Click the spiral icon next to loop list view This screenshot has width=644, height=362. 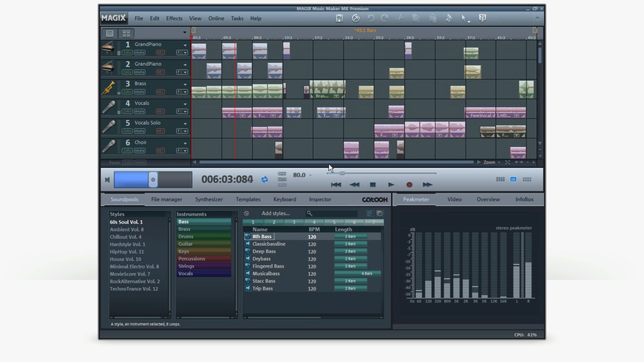pos(379,214)
